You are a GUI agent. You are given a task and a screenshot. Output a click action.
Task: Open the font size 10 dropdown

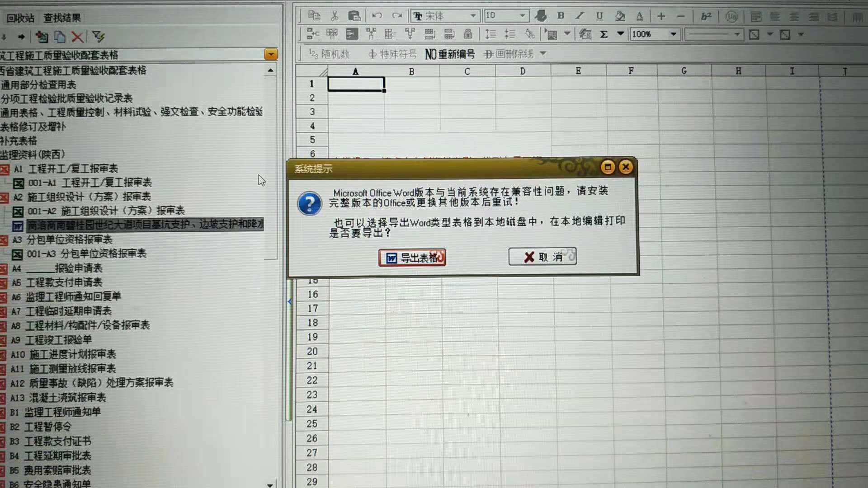(522, 16)
